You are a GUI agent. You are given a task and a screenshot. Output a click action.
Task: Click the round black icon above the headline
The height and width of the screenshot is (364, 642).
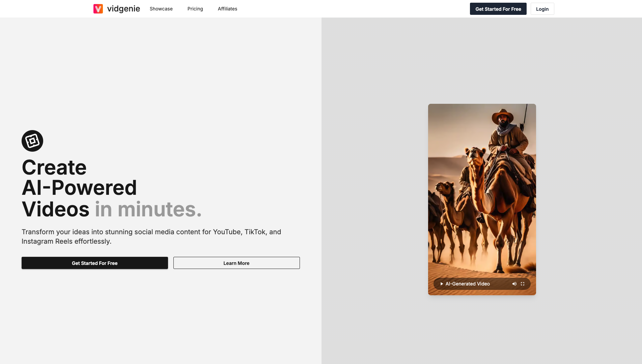click(x=32, y=141)
